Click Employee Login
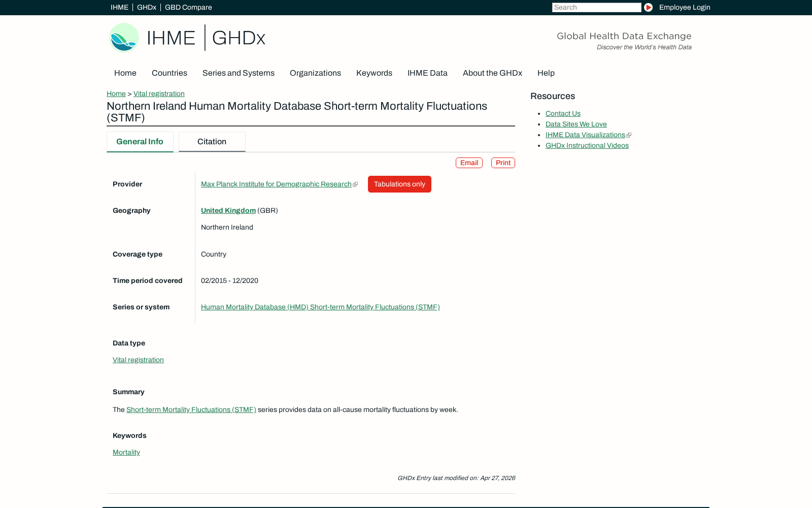Image resolution: width=812 pixels, height=508 pixels. tap(685, 7)
